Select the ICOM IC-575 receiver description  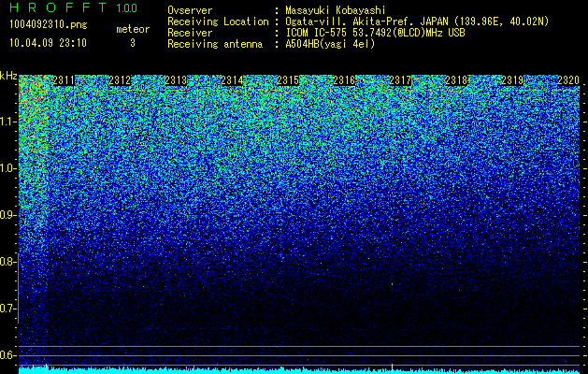tap(375, 33)
